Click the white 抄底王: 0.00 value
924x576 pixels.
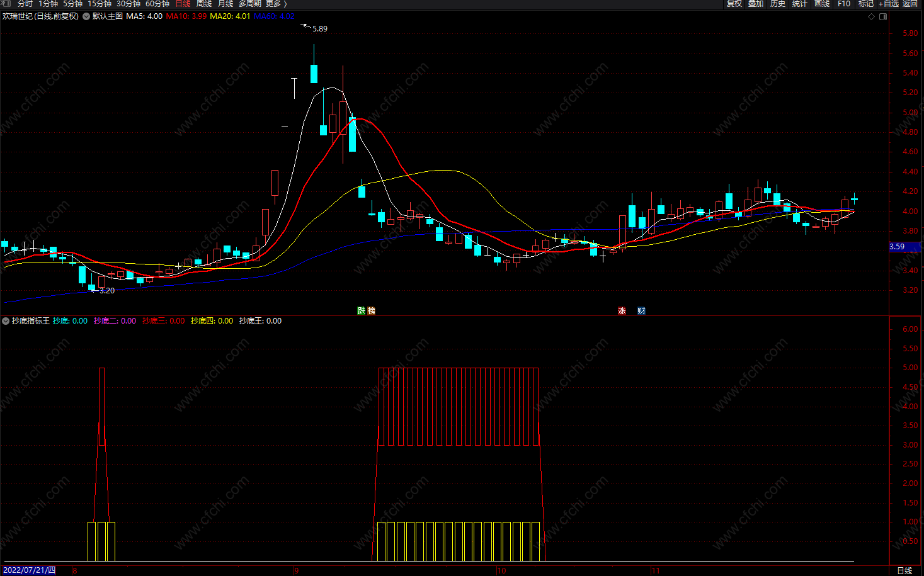click(x=260, y=321)
